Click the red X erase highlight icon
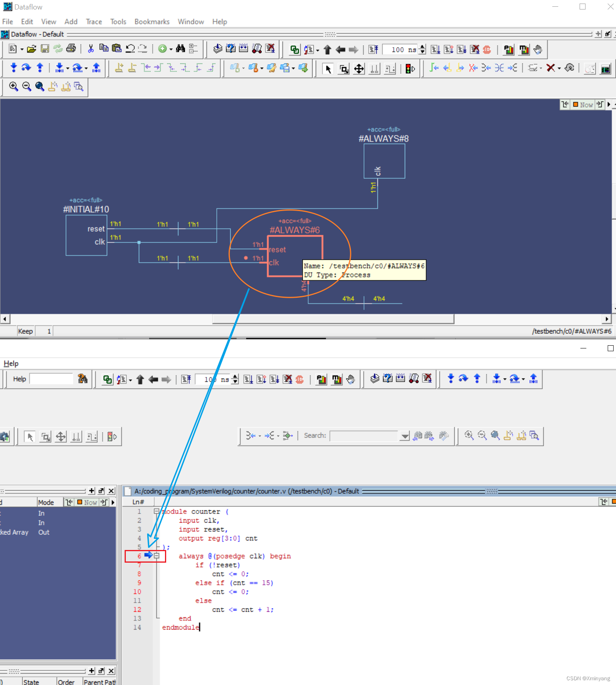Image resolution: width=616 pixels, height=685 pixels. point(550,68)
